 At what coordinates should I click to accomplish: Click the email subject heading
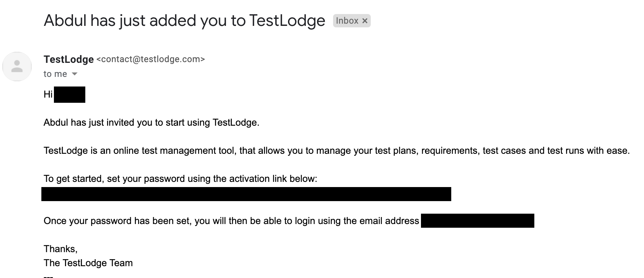coord(184,21)
